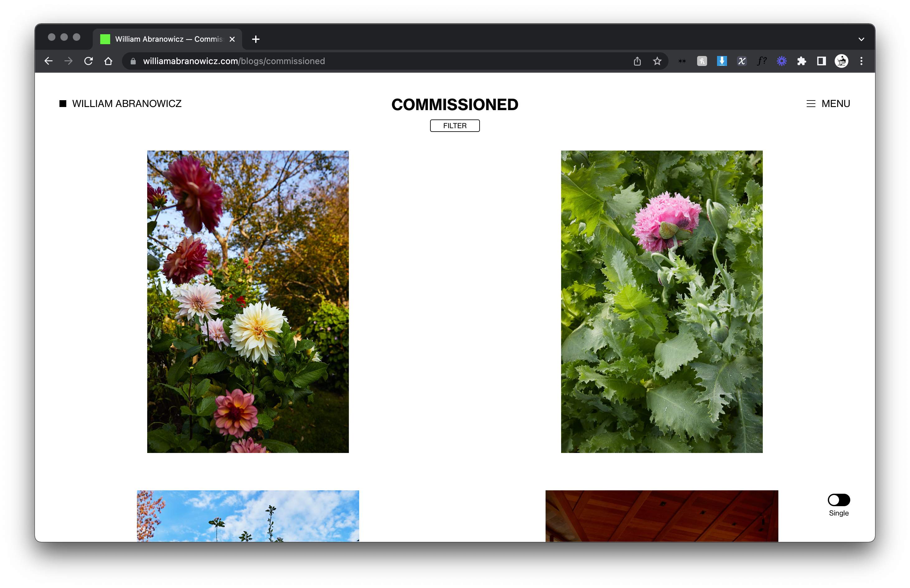Open Chrome's three-dot menu
The height and width of the screenshot is (588, 910).
click(x=861, y=61)
